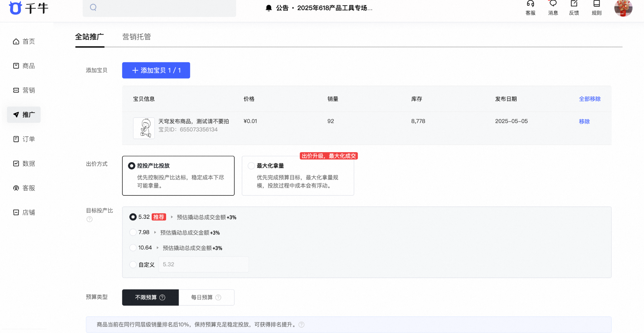The image size is (644, 333).
Task: Click help icon after ranking notice
Action: pyautogui.click(x=301, y=325)
